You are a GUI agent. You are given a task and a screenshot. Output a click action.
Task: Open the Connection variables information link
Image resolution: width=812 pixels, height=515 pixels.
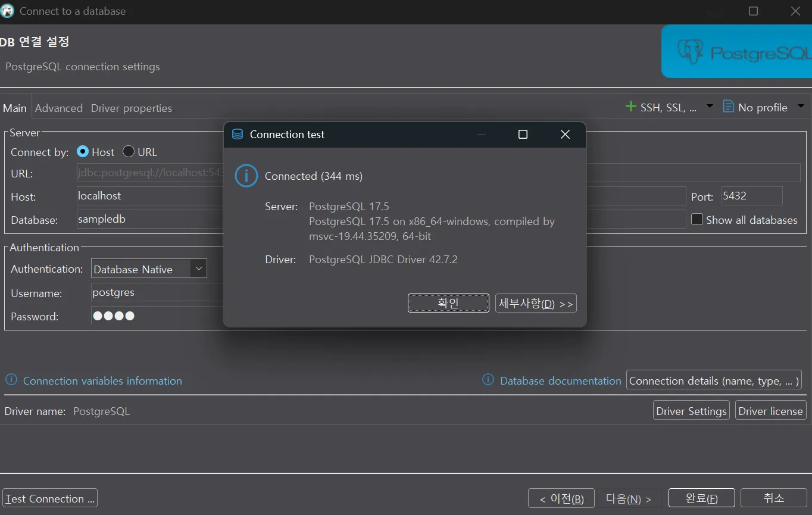(x=102, y=380)
